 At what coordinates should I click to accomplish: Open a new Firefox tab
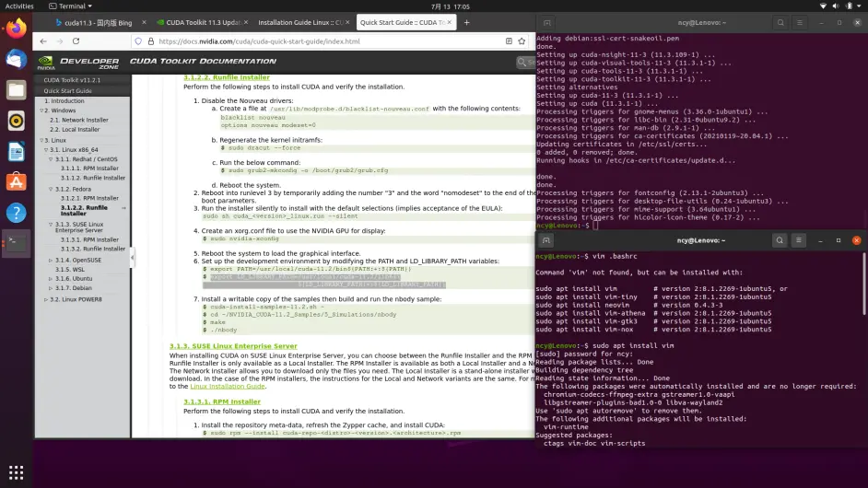point(466,23)
